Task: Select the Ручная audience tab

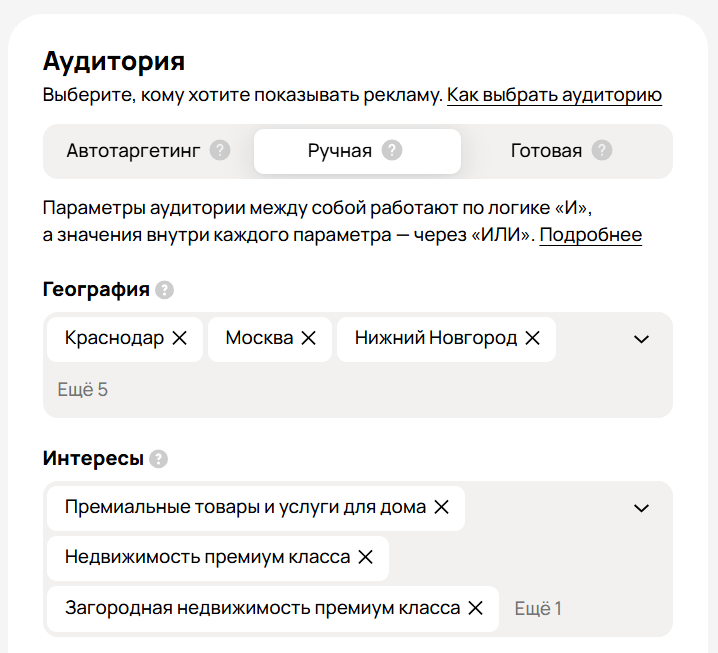Action: 357,151
